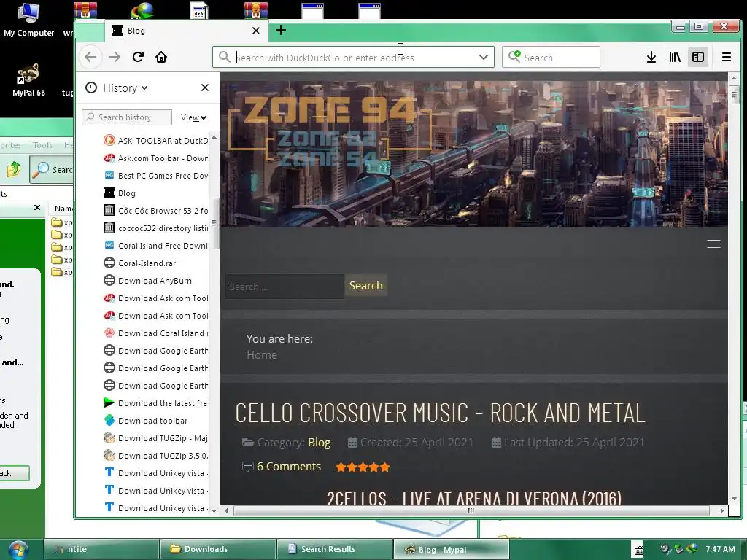This screenshot has height=560, width=747.
Task: Switch to Downloads taskbar button
Action: [218, 549]
